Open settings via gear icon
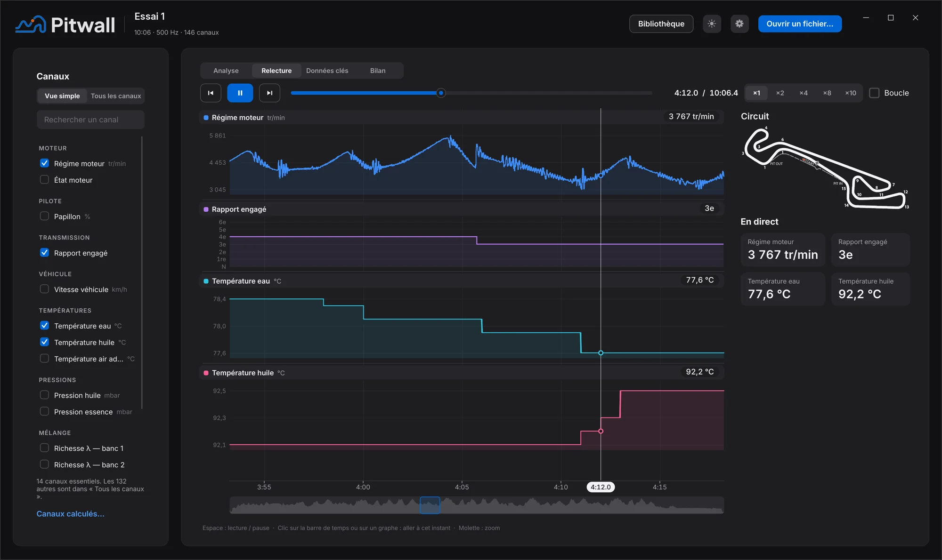 coord(739,24)
